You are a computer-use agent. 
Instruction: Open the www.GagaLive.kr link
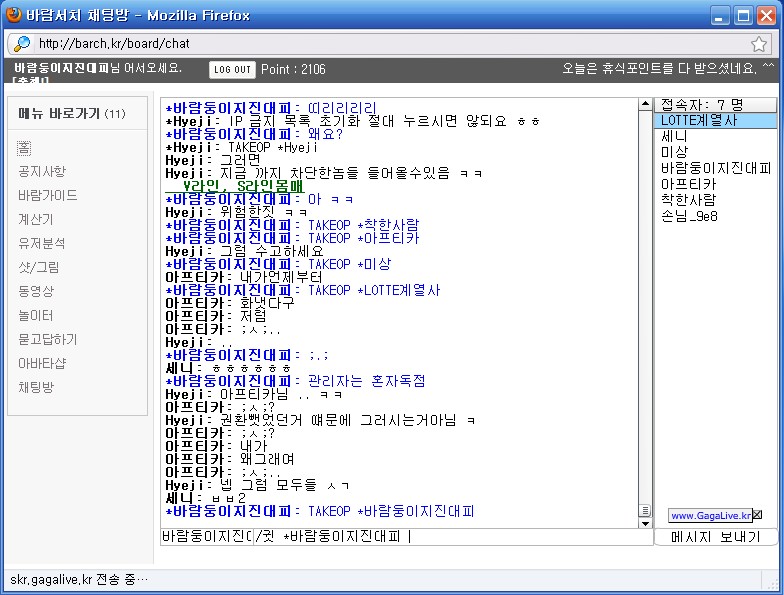tap(710, 515)
